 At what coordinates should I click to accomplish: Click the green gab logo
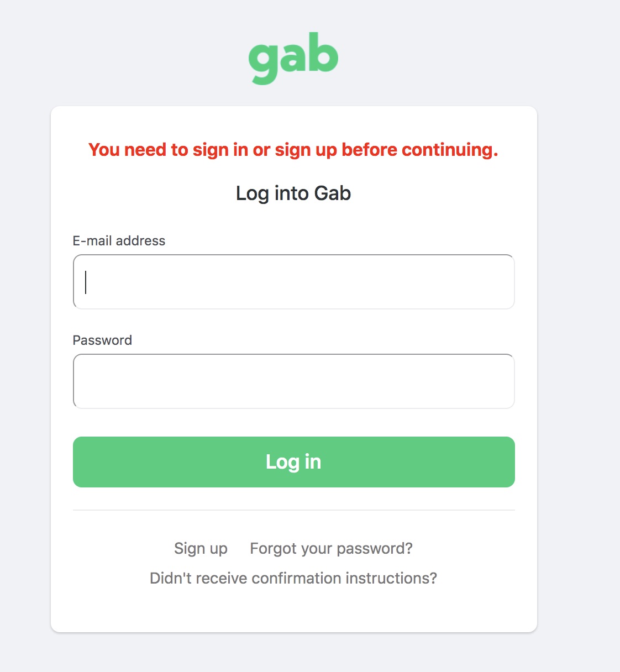point(293,57)
